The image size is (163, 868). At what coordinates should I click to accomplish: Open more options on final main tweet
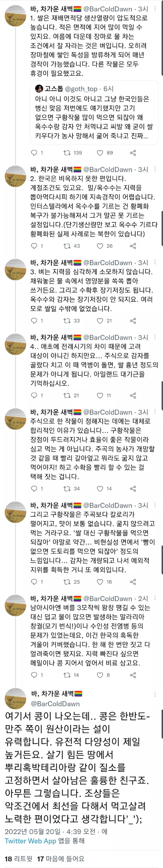(155, 694)
